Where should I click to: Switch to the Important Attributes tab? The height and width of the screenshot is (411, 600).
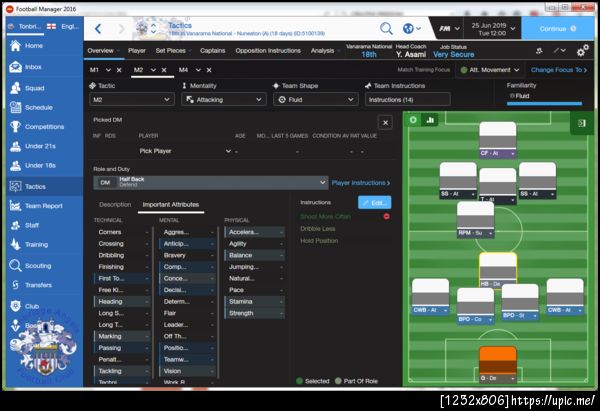point(171,205)
